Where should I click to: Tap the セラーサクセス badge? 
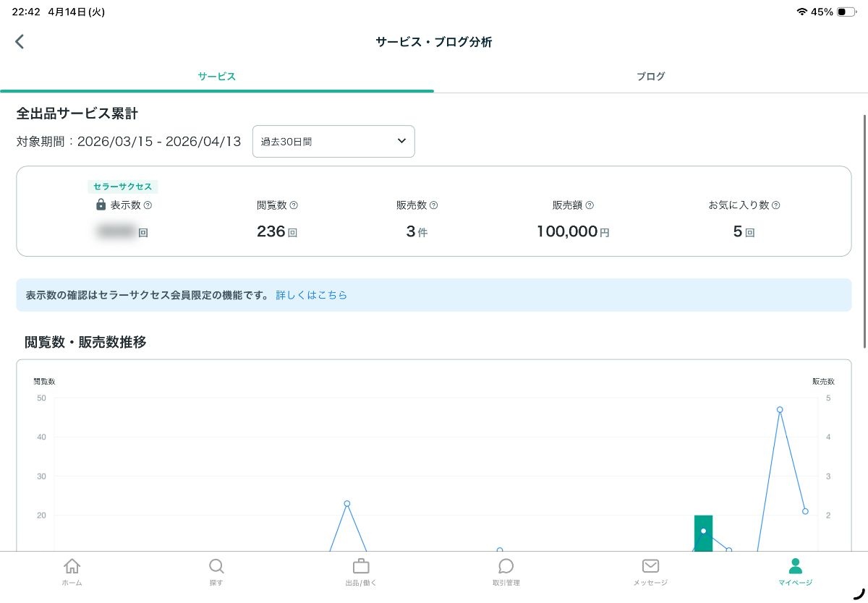coord(123,187)
